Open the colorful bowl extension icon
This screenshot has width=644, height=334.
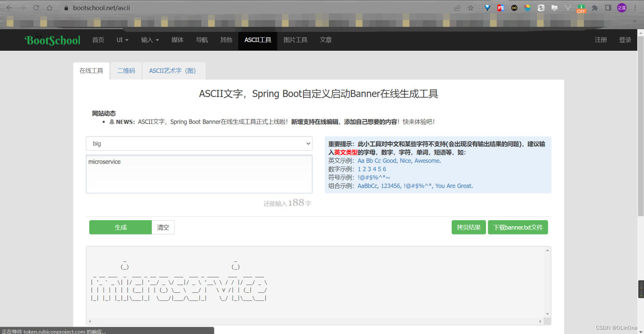[527, 8]
